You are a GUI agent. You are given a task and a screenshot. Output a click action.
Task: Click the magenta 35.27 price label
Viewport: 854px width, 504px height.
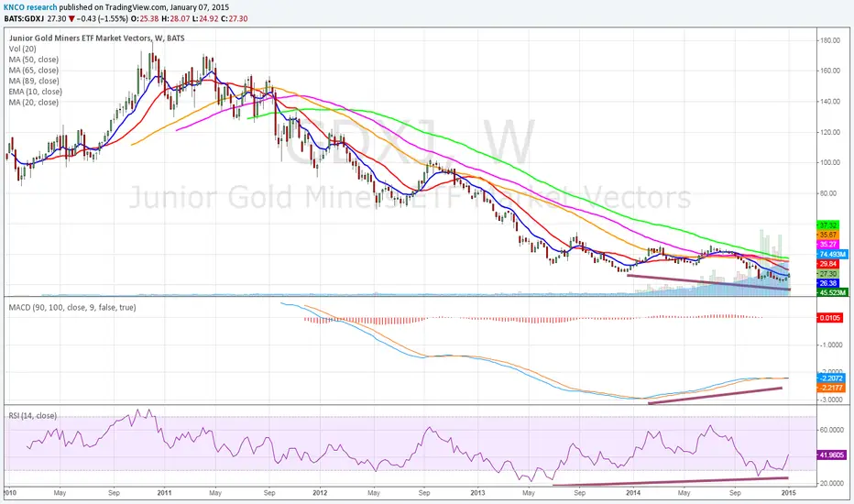point(827,245)
